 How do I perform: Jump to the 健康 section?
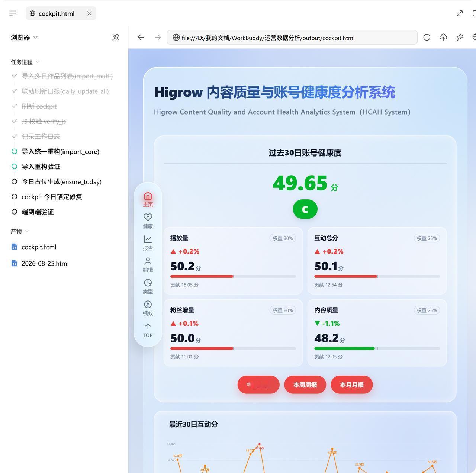148,221
